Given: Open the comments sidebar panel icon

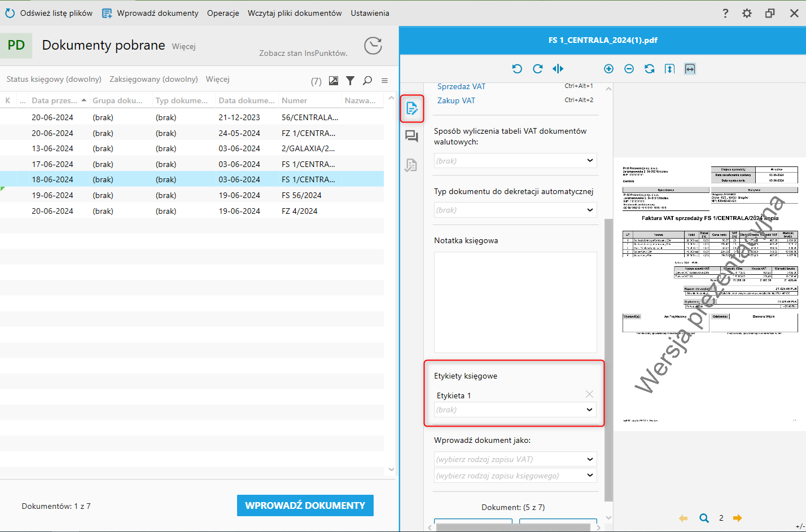Looking at the screenshot, I should (x=412, y=137).
